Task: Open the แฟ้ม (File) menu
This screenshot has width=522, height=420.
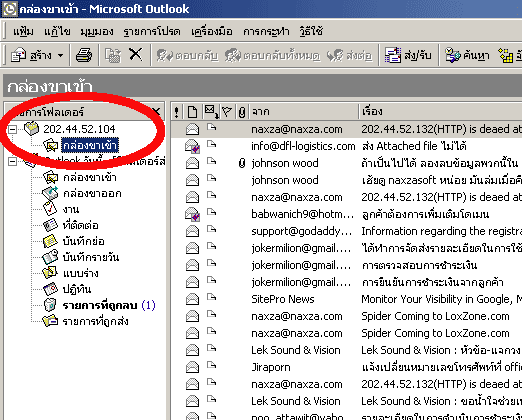Action: (23, 31)
